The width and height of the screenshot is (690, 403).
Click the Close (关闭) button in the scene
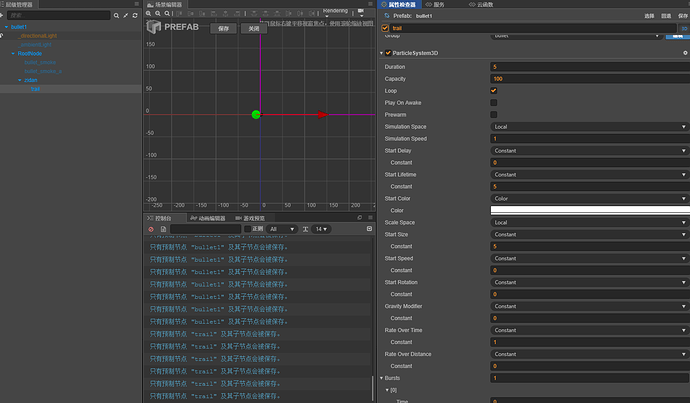pyautogui.click(x=254, y=29)
